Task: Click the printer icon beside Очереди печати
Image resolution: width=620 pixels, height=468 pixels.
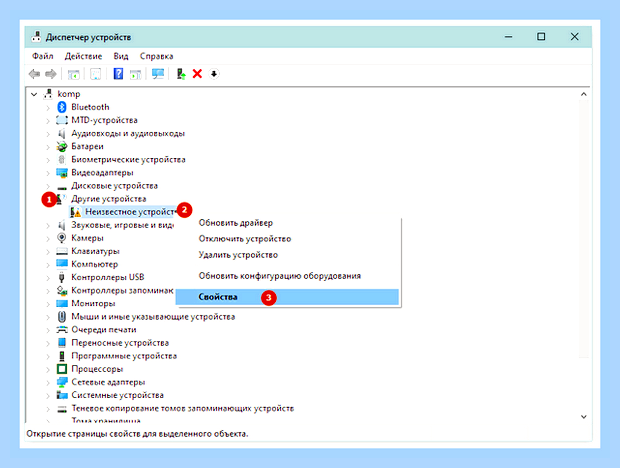Action: [62, 330]
